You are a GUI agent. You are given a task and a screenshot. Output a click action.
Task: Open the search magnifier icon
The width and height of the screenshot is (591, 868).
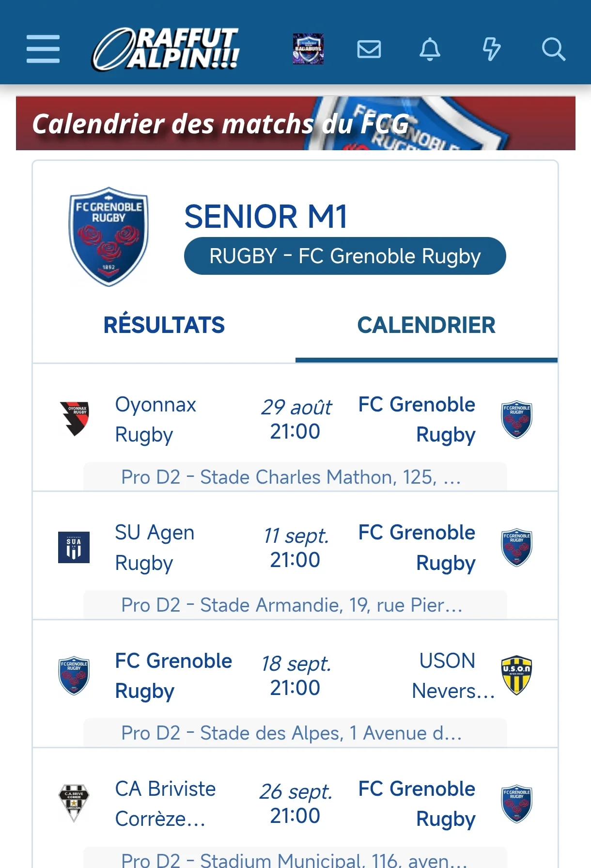tap(553, 49)
